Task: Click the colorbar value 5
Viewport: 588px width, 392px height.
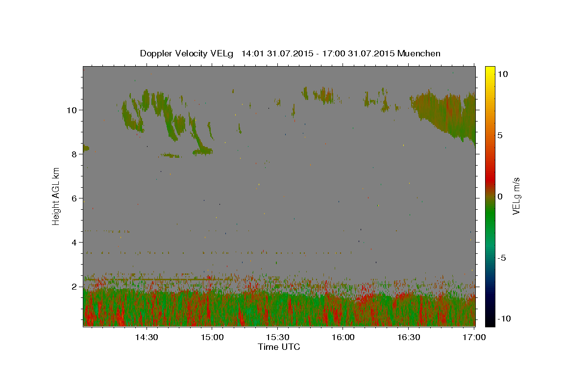Action: 499,135
